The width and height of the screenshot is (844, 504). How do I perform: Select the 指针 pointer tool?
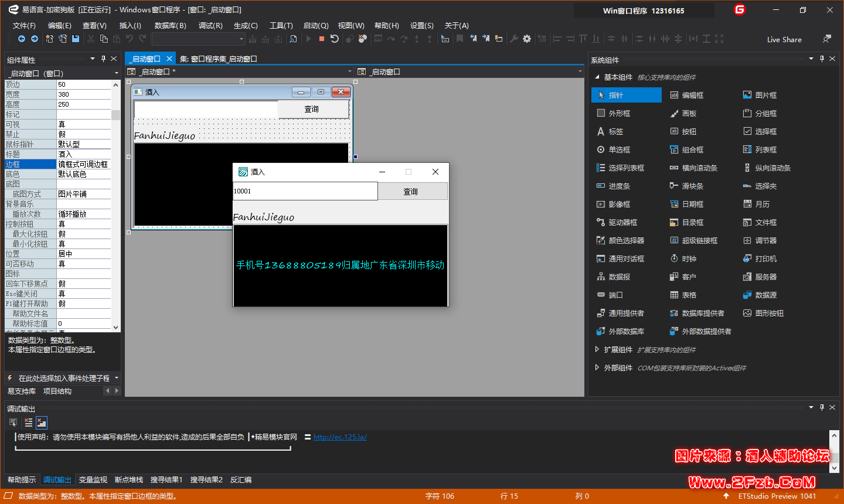point(627,95)
